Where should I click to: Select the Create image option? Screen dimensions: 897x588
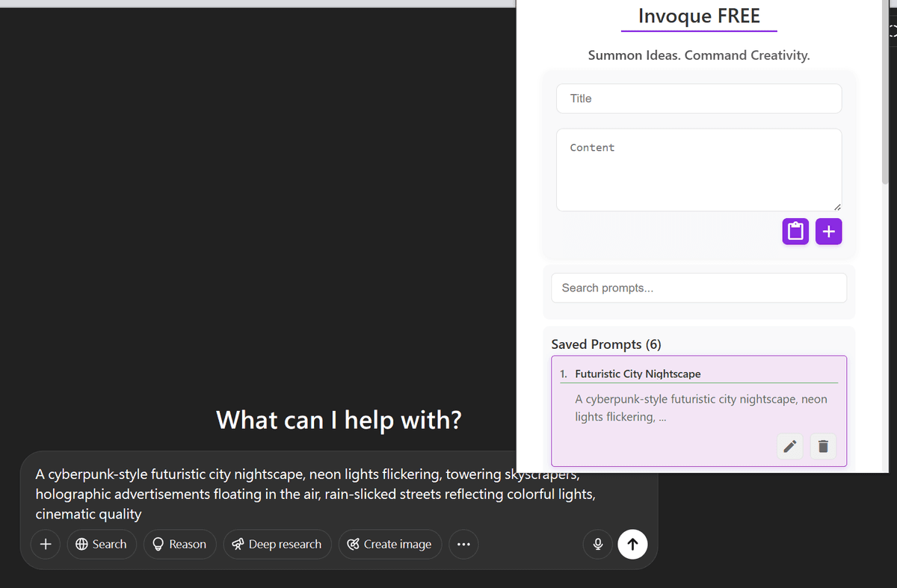point(390,544)
